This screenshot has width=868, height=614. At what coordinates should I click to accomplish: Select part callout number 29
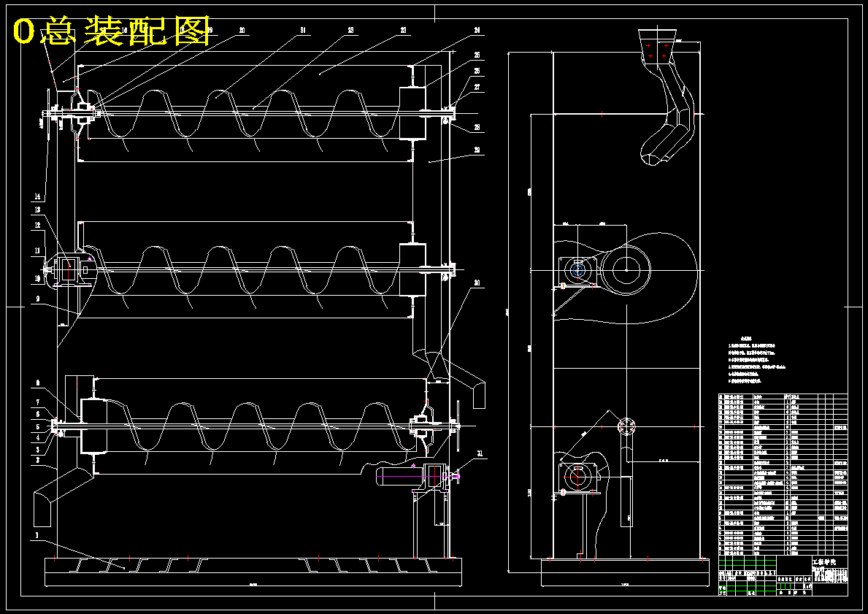(x=477, y=150)
